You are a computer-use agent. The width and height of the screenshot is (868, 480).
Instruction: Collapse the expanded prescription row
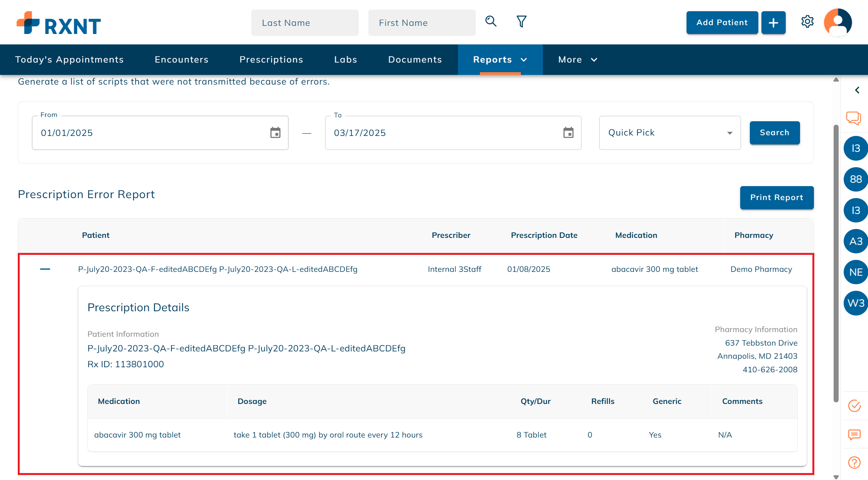pyautogui.click(x=45, y=269)
